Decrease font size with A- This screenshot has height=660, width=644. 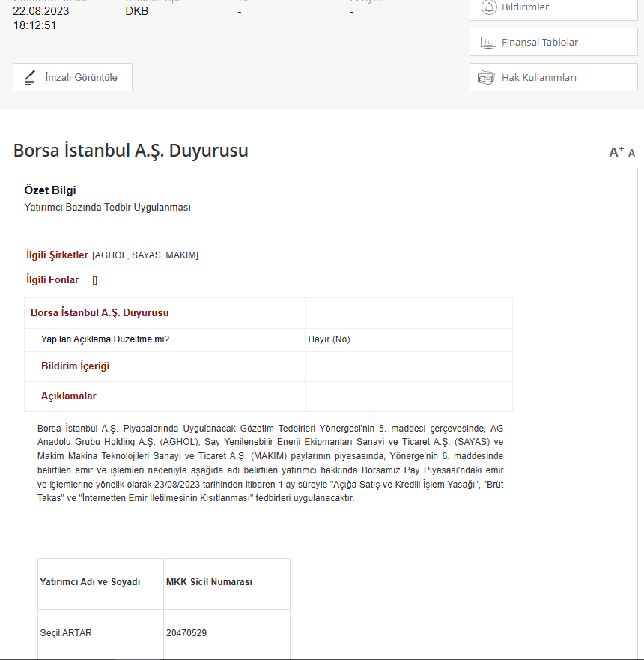(633, 153)
